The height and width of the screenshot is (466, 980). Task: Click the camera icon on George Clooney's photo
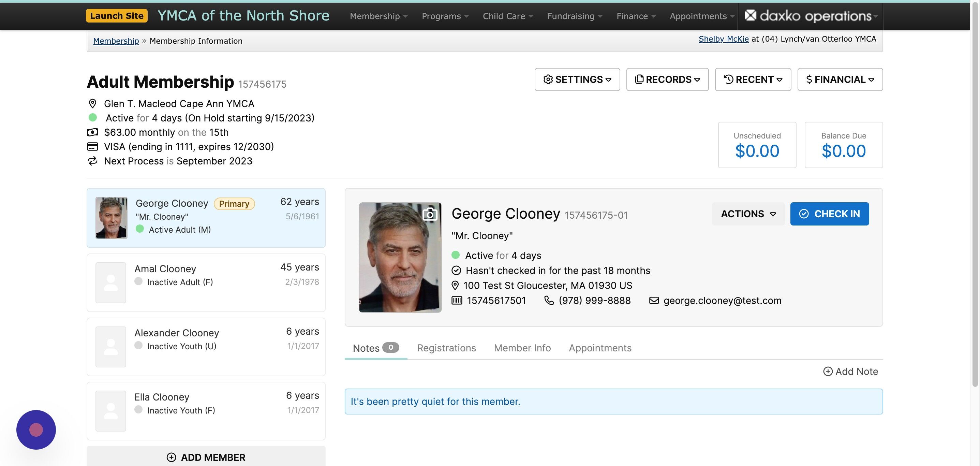tap(430, 214)
